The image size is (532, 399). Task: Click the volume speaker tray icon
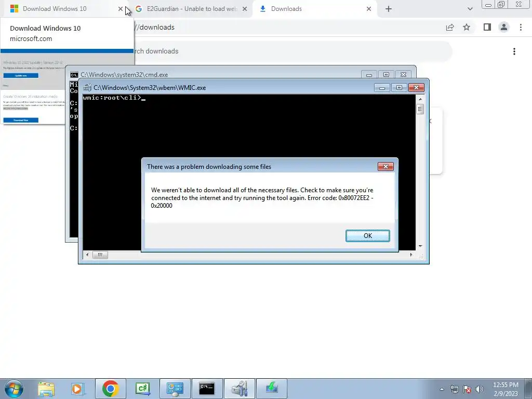[x=480, y=389]
